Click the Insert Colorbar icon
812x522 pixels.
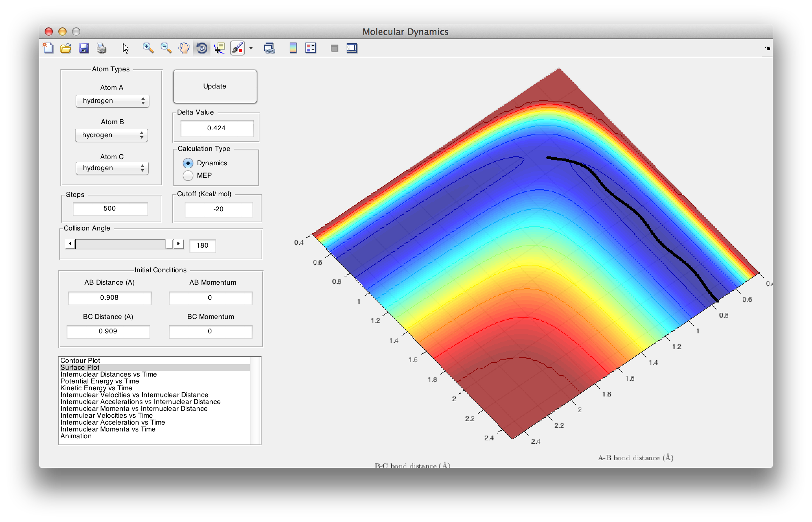point(293,48)
